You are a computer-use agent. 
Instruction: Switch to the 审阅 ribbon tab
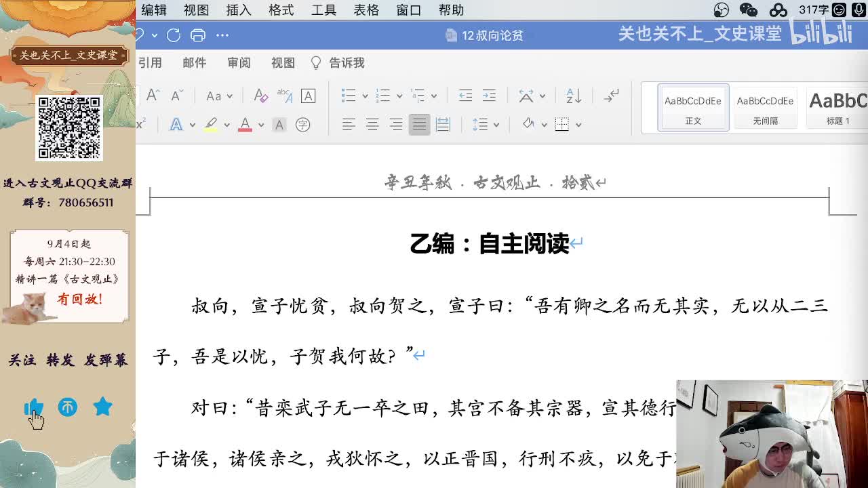[x=239, y=63]
